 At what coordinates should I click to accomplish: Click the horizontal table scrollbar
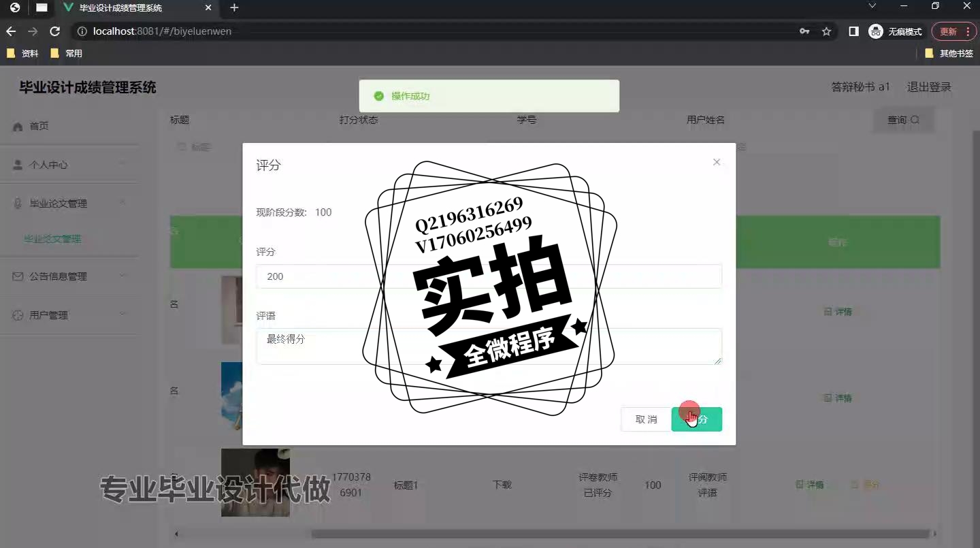tap(620, 534)
